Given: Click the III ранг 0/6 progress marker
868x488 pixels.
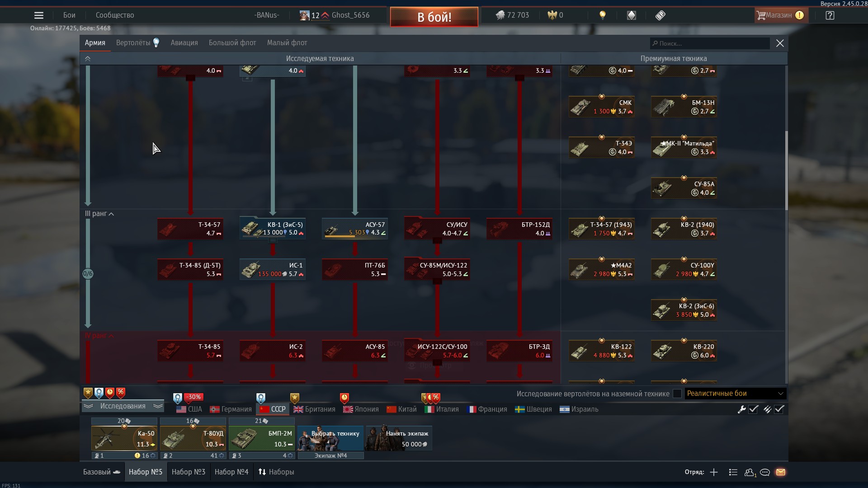Looking at the screenshot, I should pyautogui.click(x=88, y=274).
